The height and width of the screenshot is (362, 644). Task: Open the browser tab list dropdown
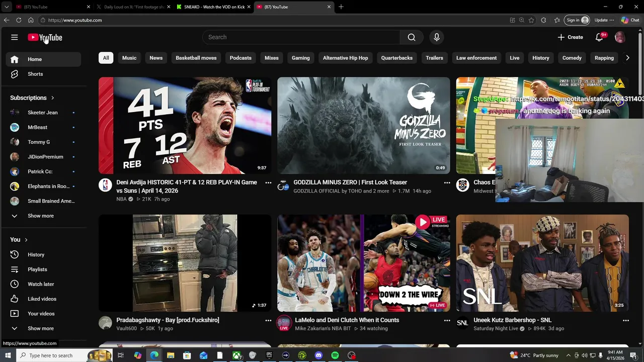tap(7, 7)
